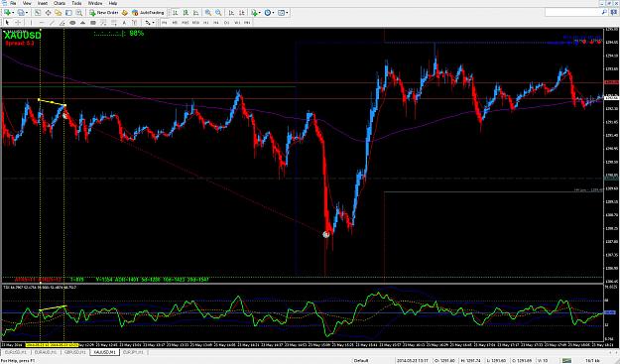Screen dimensions: 620x364
Task: Show the Navigator panel icon
Action: 59,13
